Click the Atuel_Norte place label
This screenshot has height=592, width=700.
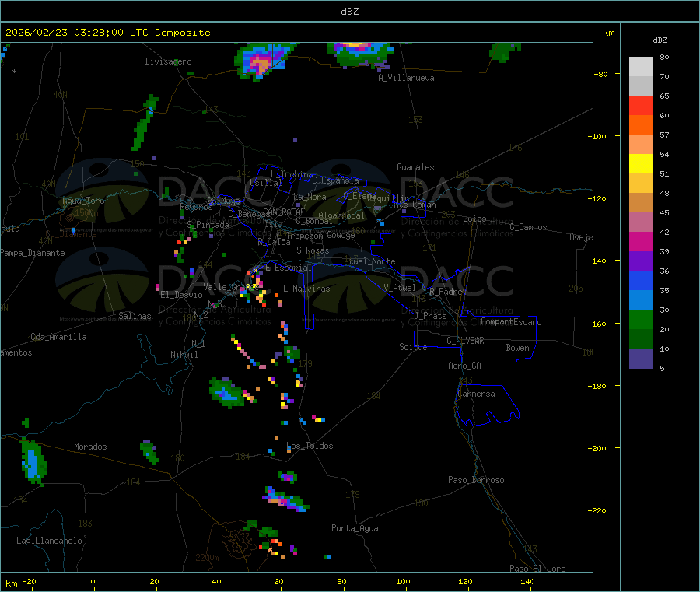coord(369,261)
